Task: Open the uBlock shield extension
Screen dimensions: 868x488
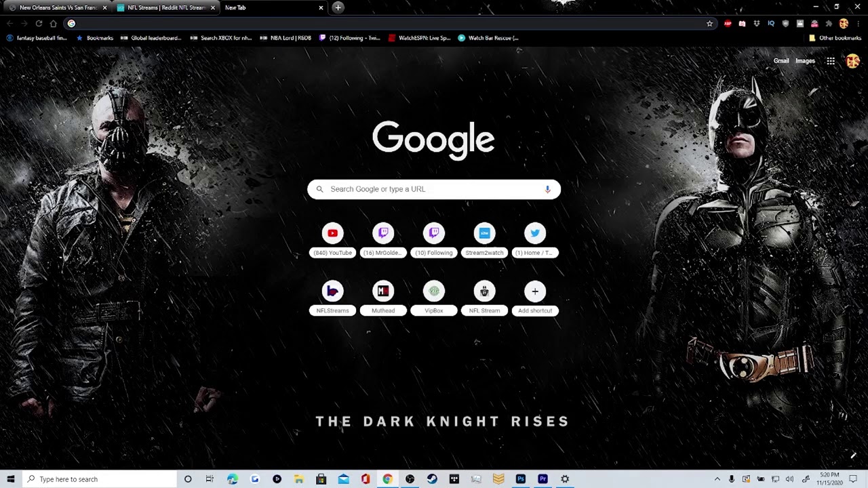Action: pyautogui.click(x=785, y=24)
